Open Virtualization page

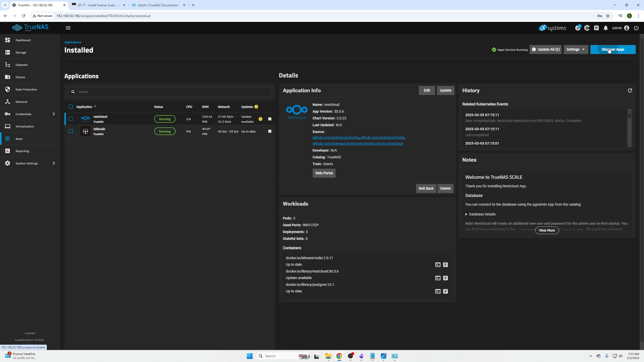[x=30, y=126]
